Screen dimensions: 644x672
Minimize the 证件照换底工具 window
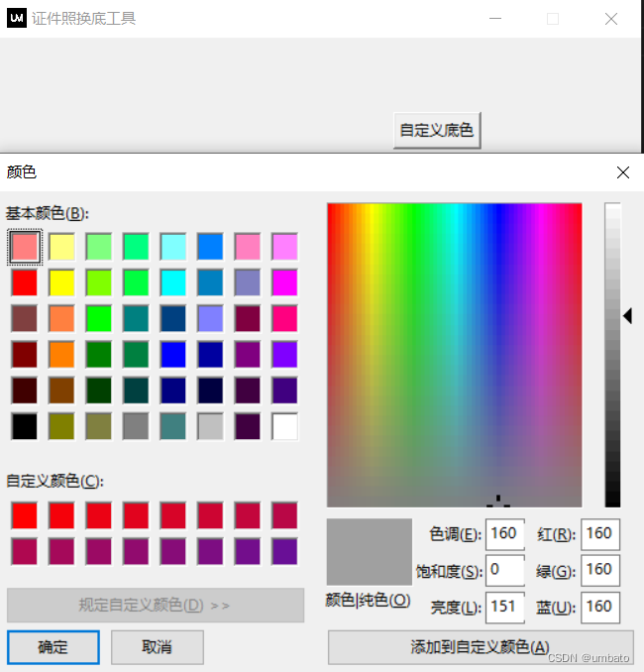(x=495, y=19)
